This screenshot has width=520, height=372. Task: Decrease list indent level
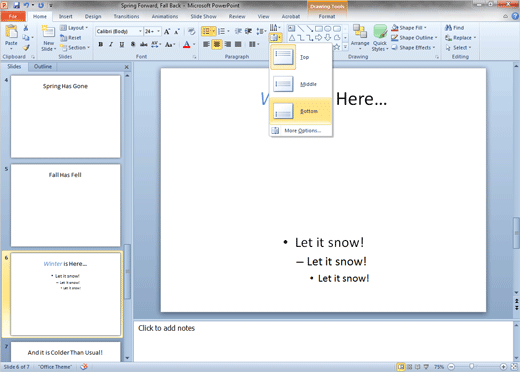(238, 31)
